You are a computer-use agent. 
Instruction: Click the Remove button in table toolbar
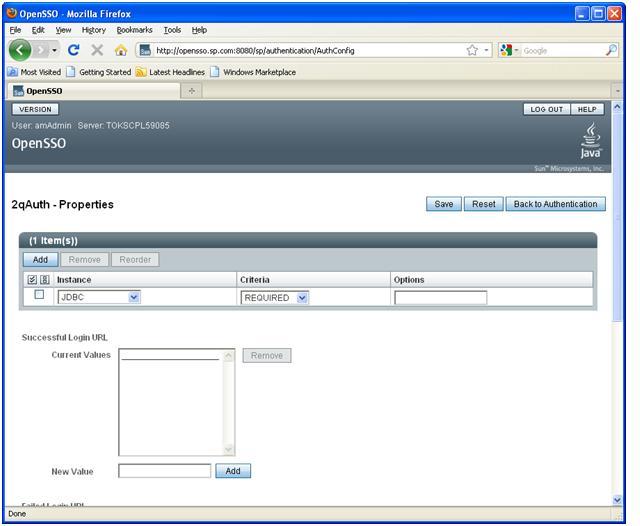pyautogui.click(x=84, y=260)
